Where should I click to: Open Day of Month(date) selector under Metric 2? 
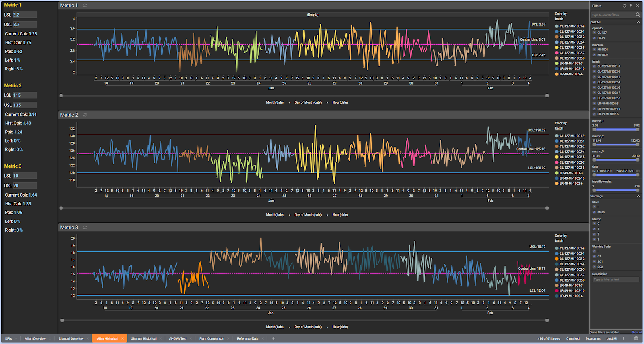pos(308,215)
